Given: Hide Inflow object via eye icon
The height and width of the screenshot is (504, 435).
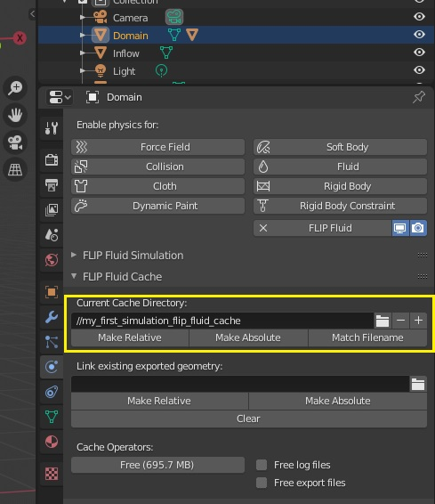Looking at the screenshot, I should coord(419,52).
